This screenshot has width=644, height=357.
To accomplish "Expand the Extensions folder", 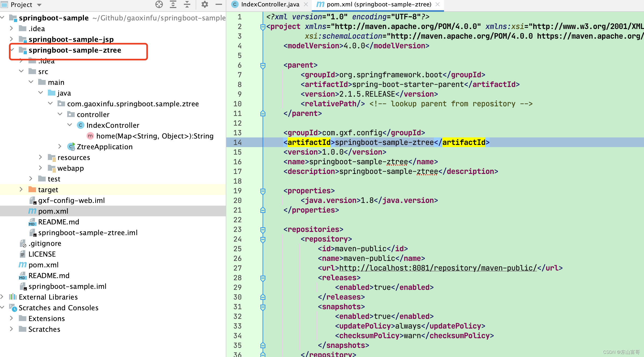I will (12, 318).
